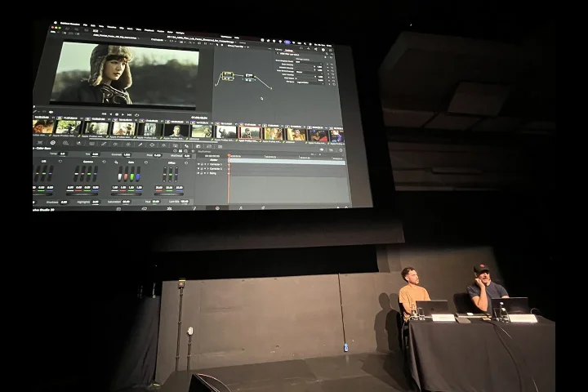This screenshot has height=392, width=588.
Task: Open the node graph mode dropdown
Action: click(236, 46)
